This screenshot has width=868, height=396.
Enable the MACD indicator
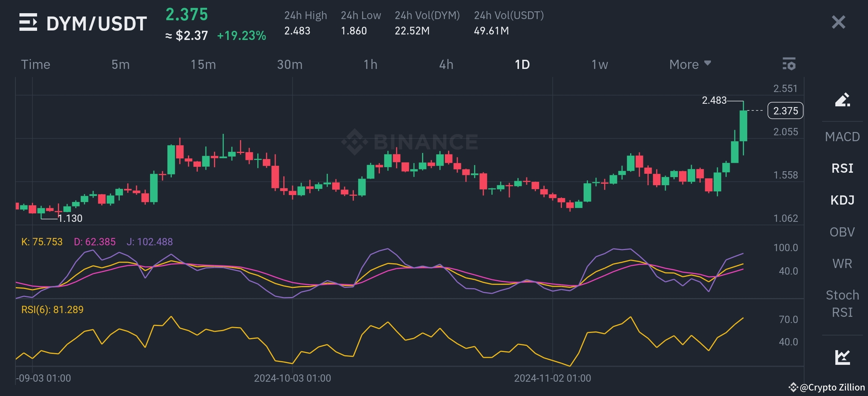click(843, 136)
